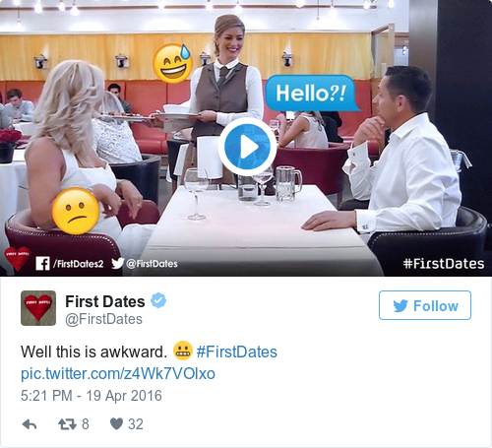
Task: Click the @FirstDates handle under the name
Action: pos(103,319)
